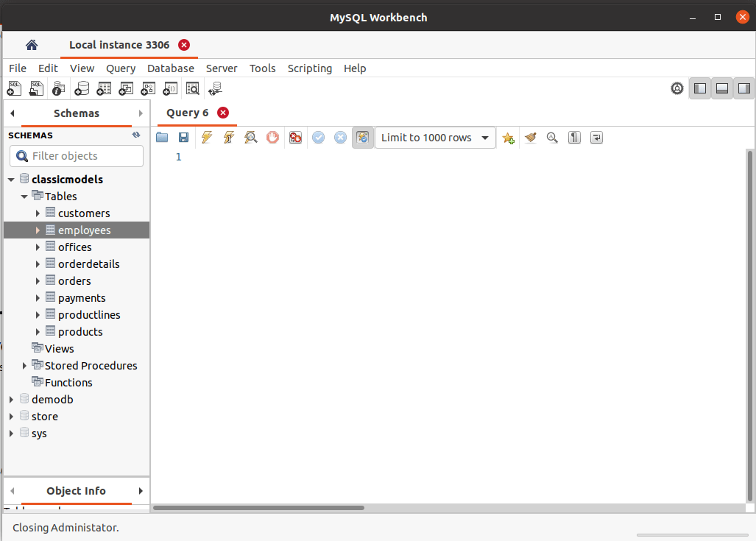Click the Stop execution hand icon
This screenshot has width=756, height=541.
coord(273,138)
